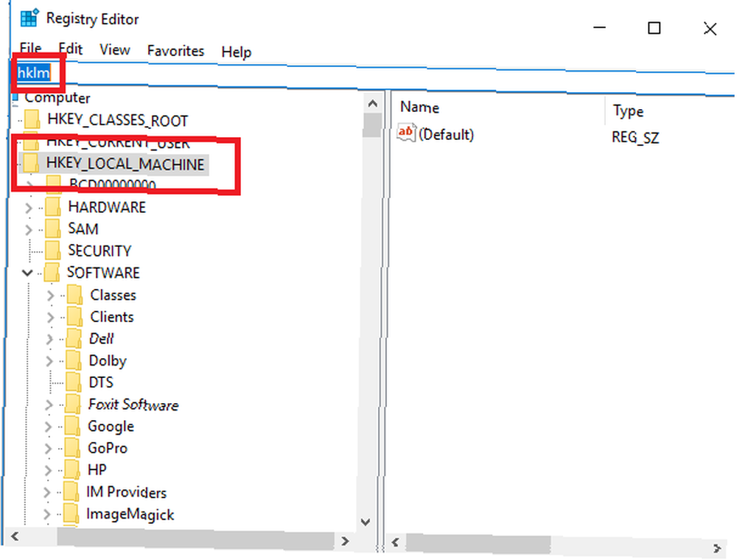Expand the IM Providers subkey
Image resolution: width=737 pixels, height=560 pixels.
pyautogui.click(x=47, y=492)
